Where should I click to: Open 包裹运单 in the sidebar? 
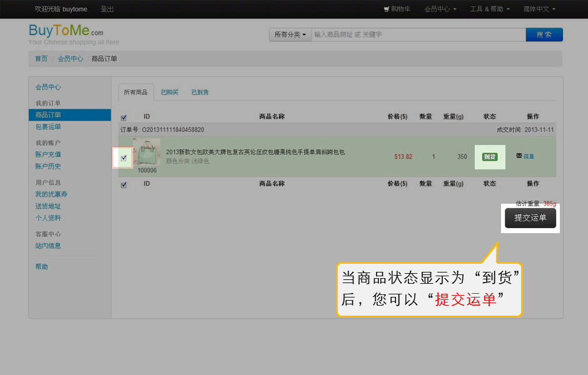click(48, 127)
